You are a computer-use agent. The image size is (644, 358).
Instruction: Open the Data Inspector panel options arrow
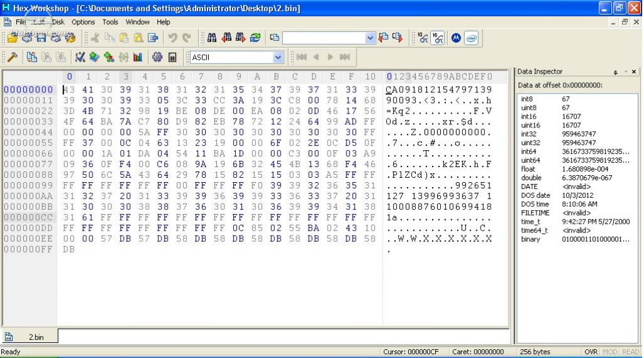point(626,72)
